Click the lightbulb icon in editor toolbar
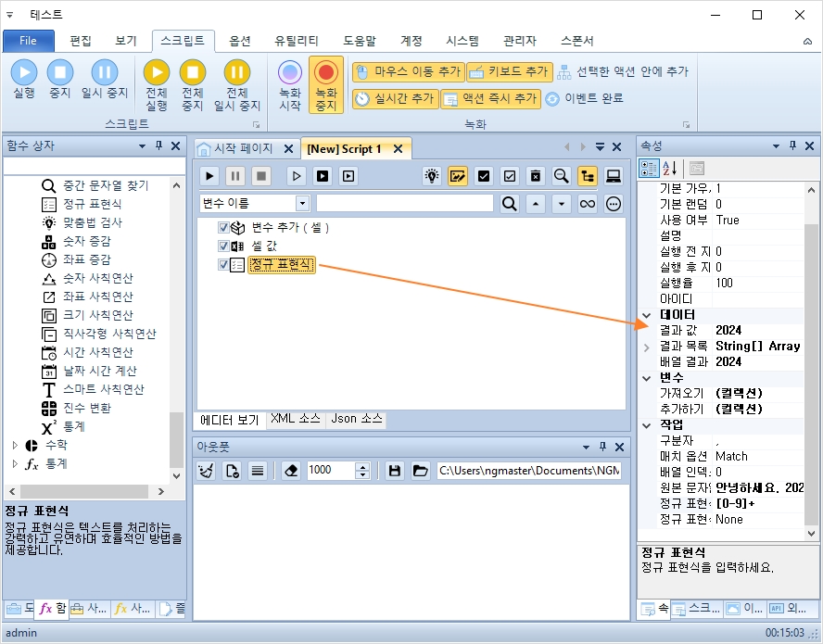 (432, 176)
